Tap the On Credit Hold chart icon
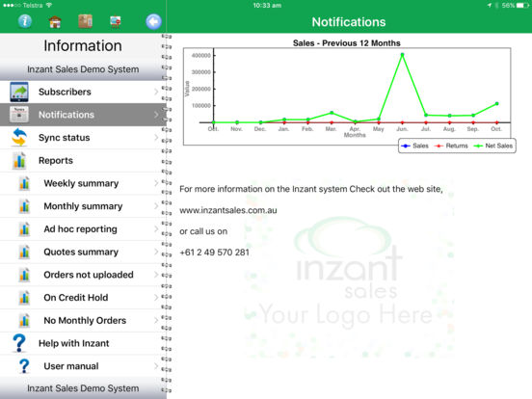Screen dimensions: 532x399 pos(24,298)
